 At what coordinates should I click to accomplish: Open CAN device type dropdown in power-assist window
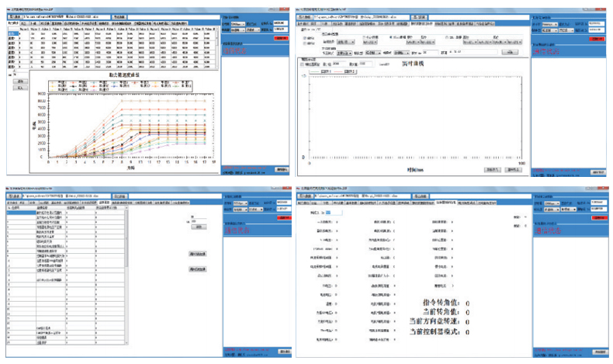click(x=237, y=23)
